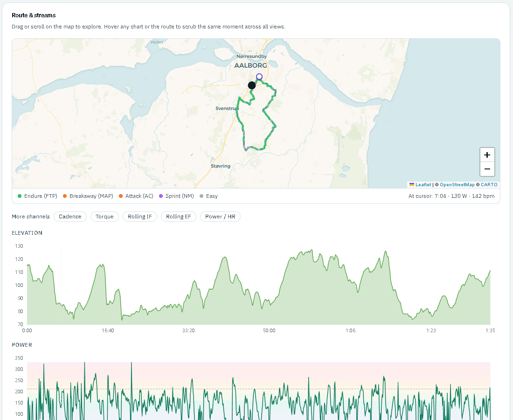Open the Leaflet attribution link
Image resolution: width=513 pixels, height=420 pixels.
(423, 185)
